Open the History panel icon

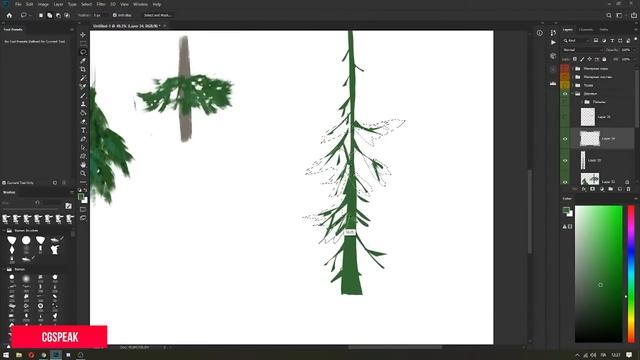tap(553, 33)
